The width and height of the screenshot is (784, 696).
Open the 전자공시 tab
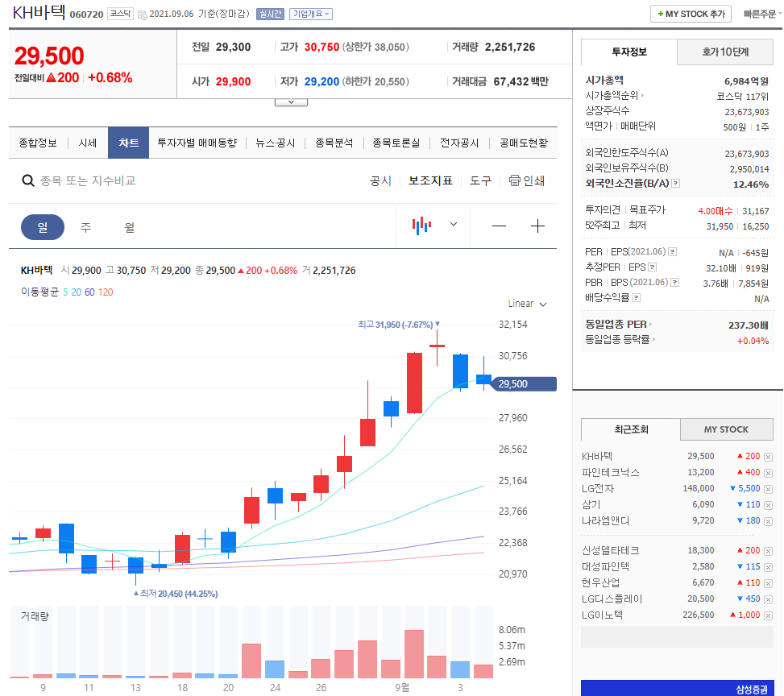[x=459, y=143]
